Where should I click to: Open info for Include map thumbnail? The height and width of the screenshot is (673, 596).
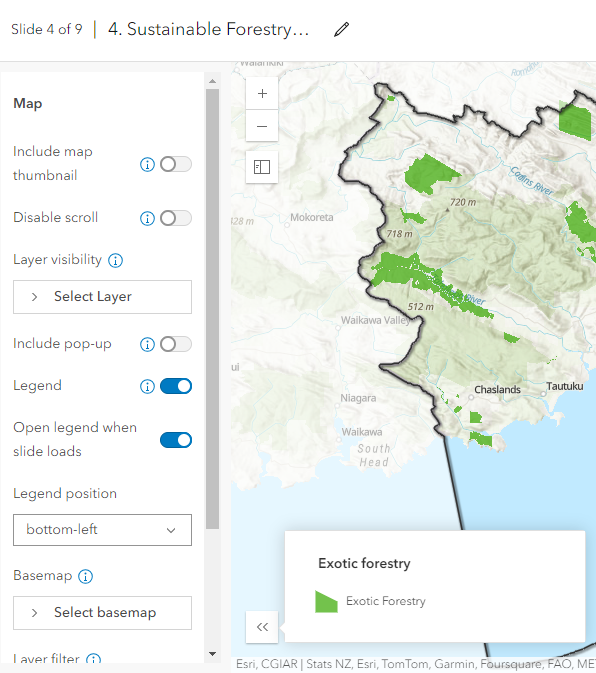pos(147,164)
